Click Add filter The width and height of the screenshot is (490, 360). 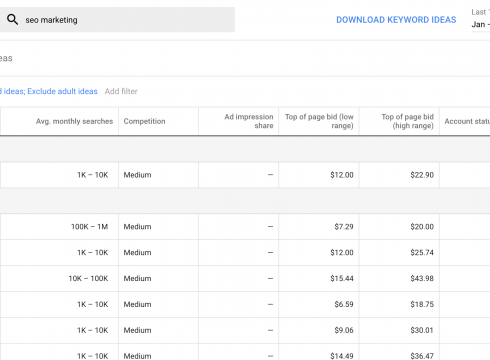tap(121, 91)
